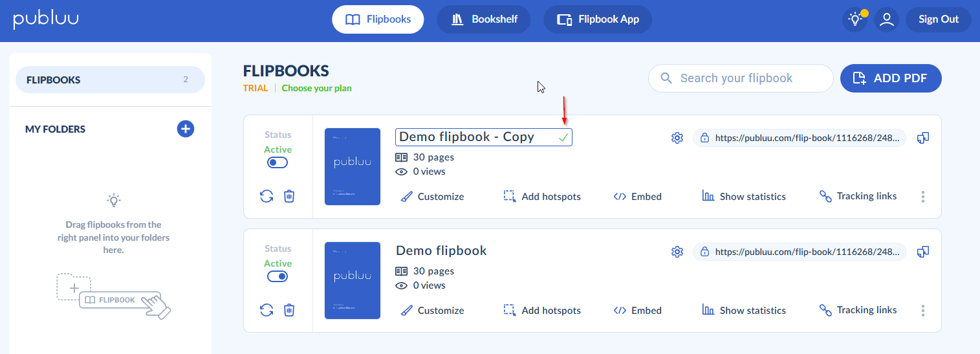
Task: Open more options menu for Demo flipbook
Action: 923,311
